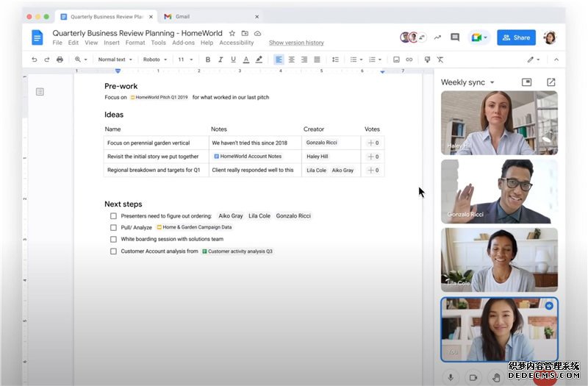Viewport: 588px width, 386px height.
Task: Open the Roboto font dropdown
Action: pyautogui.click(x=155, y=60)
